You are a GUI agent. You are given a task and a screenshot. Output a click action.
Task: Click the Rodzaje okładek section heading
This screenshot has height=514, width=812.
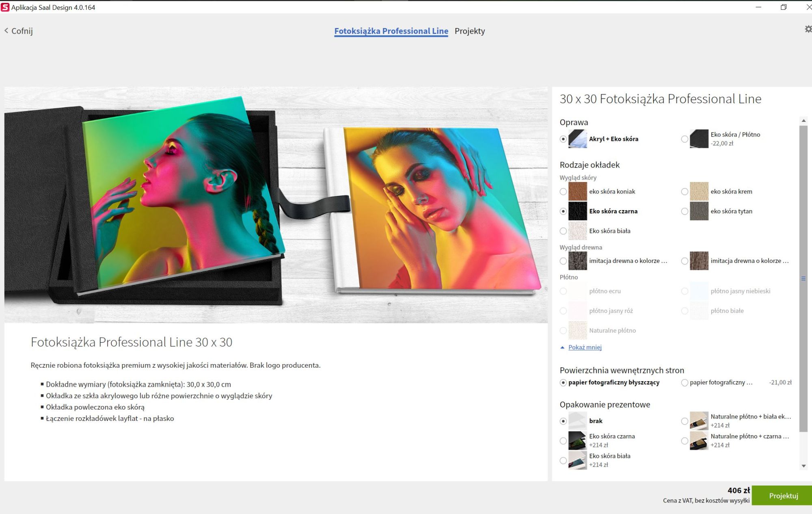pos(590,165)
